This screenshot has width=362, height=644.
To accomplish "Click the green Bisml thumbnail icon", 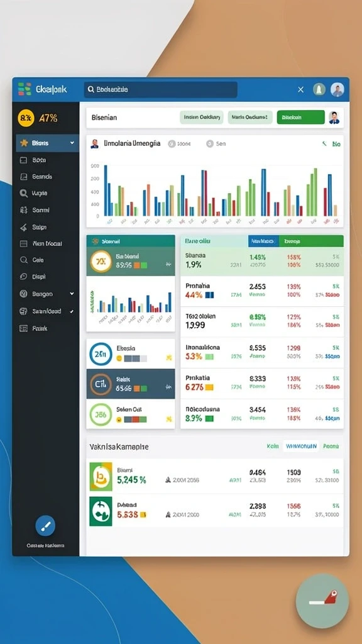I will coord(101,477).
